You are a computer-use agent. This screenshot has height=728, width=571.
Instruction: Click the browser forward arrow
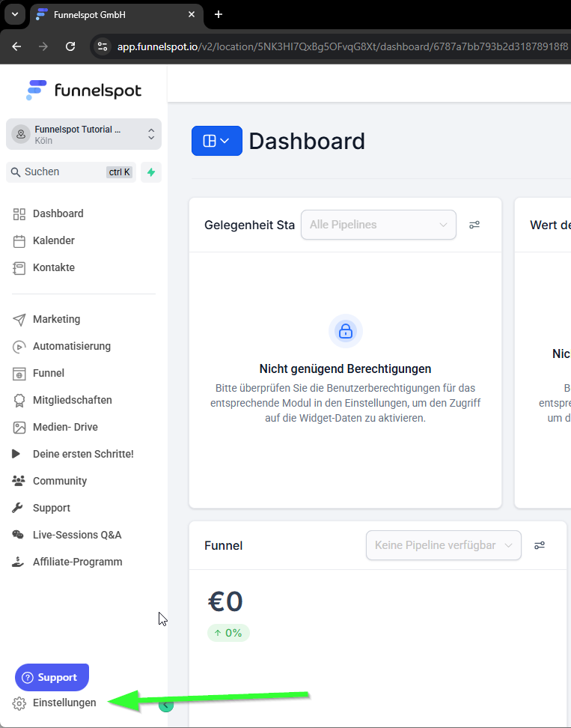pyautogui.click(x=43, y=46)
